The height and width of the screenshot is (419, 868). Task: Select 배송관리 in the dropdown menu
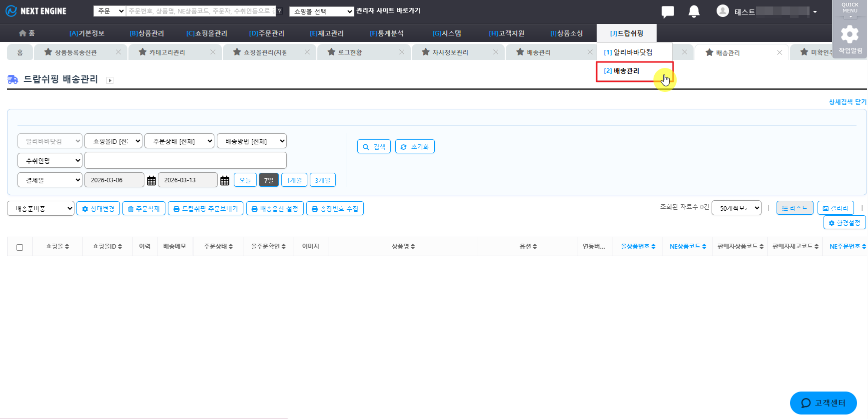click(627, 71)
